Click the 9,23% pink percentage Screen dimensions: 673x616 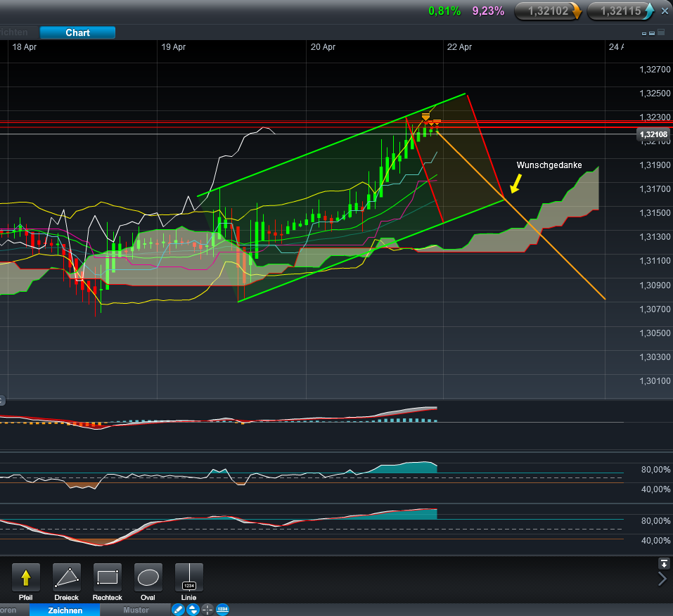[x=488, y=11]
